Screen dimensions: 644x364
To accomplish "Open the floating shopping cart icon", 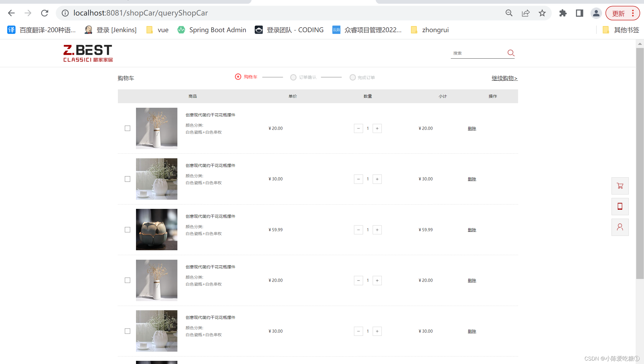I will tap(620, 186).
